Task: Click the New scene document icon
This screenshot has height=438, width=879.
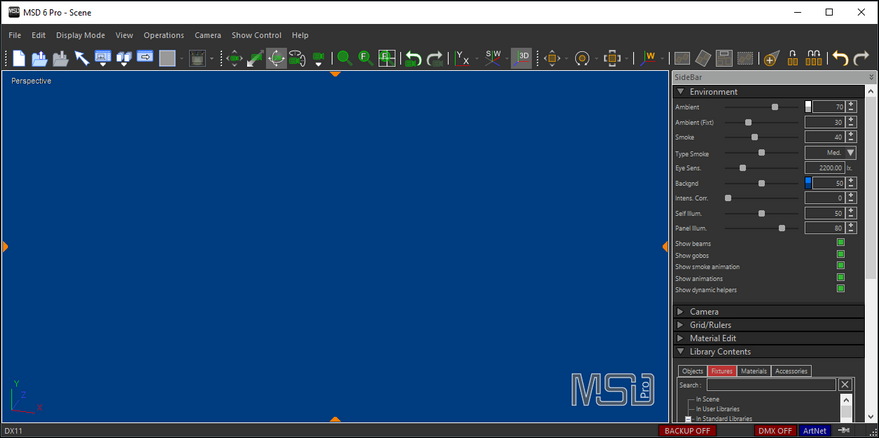Action: click(20, 58)
